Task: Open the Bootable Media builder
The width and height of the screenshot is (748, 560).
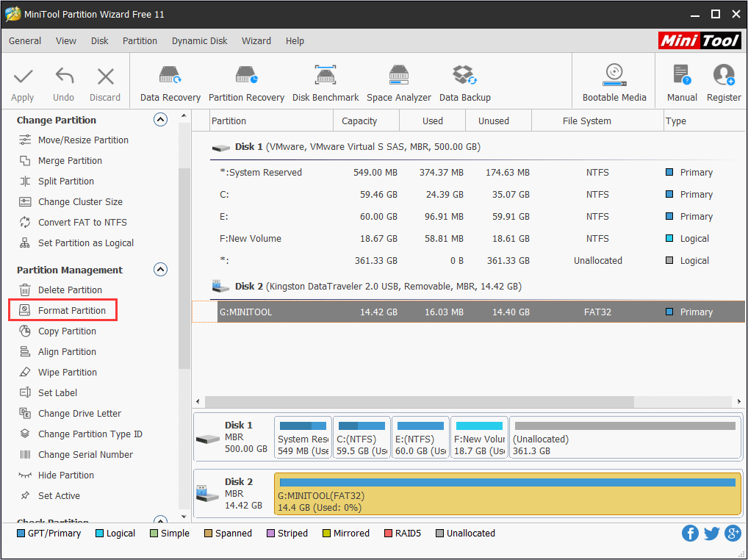Action: pyautogui.click(x=614, y=79)
